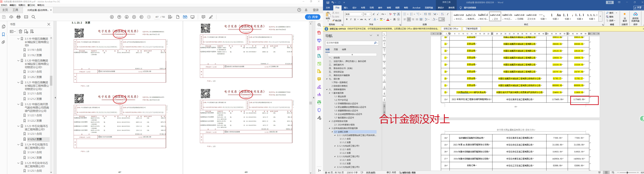Screen dimensions: 644x174
Task: Toggle show paragraph marks in Word
Action: point(447,14)
